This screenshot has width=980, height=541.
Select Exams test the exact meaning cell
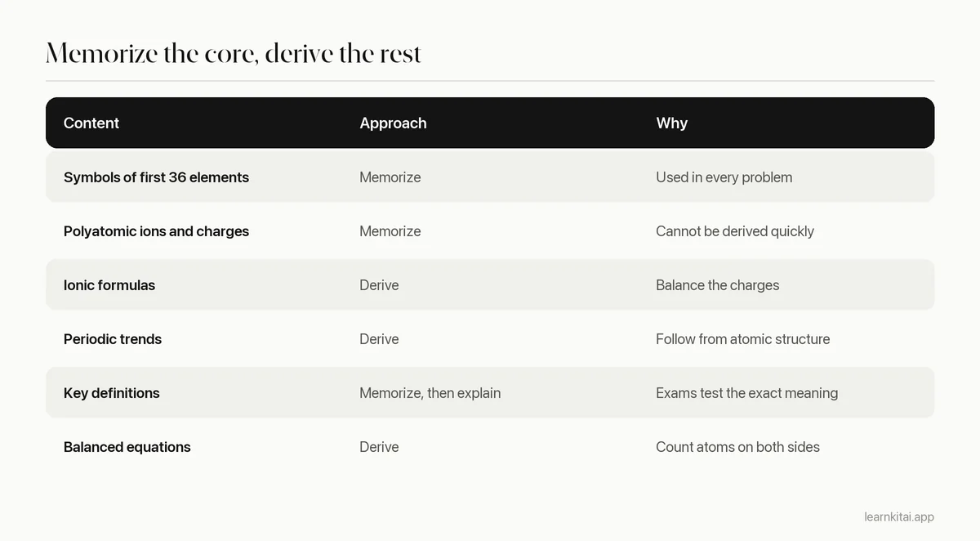tap(746, 393)
